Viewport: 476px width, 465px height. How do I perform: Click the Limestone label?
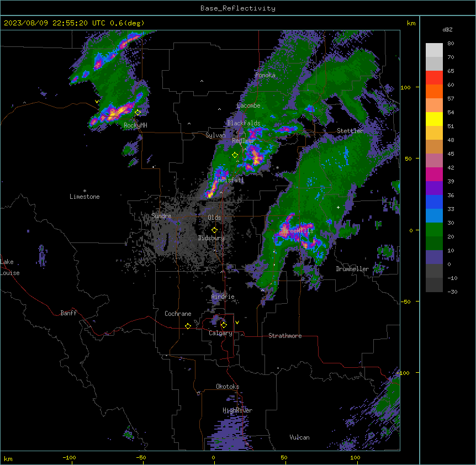(x=84, y=197)
